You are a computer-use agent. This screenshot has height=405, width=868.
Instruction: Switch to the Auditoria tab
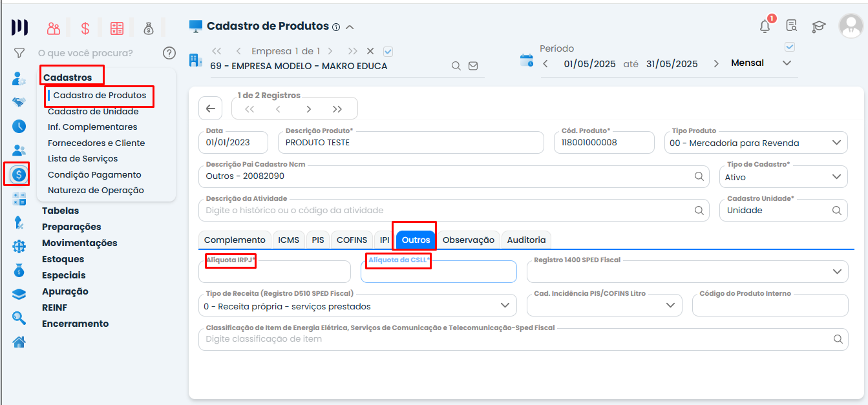click(x=526, y=240)
